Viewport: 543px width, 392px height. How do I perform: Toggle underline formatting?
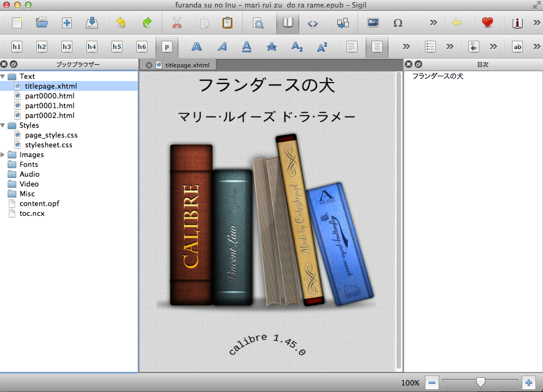click(247, 47)
